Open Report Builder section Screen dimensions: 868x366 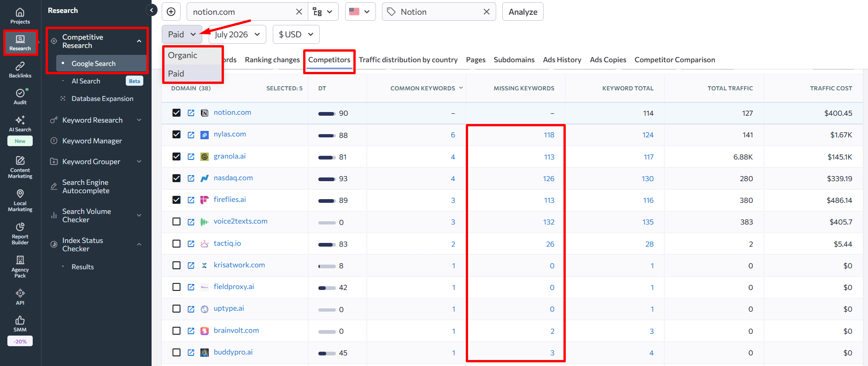pyautogui.click(x=20, y=233)
